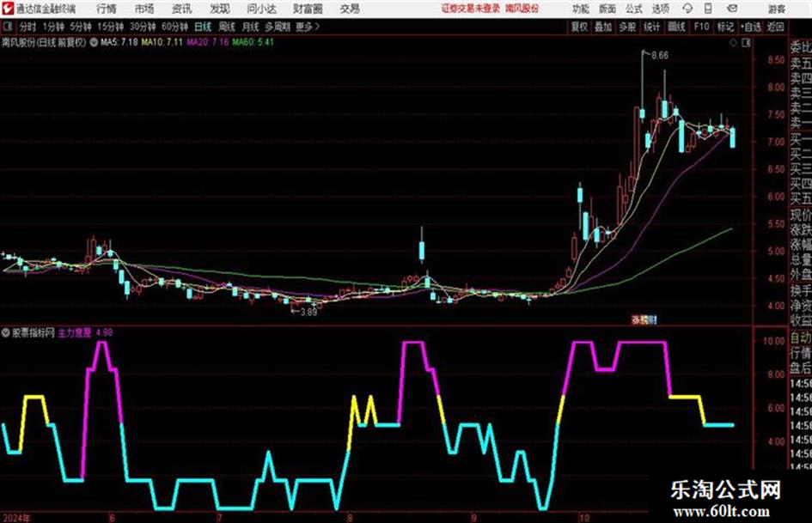This screenshot has height=523, width=812.
Task: Select the 周线 weekly period tab
Action: coord(227,27)
